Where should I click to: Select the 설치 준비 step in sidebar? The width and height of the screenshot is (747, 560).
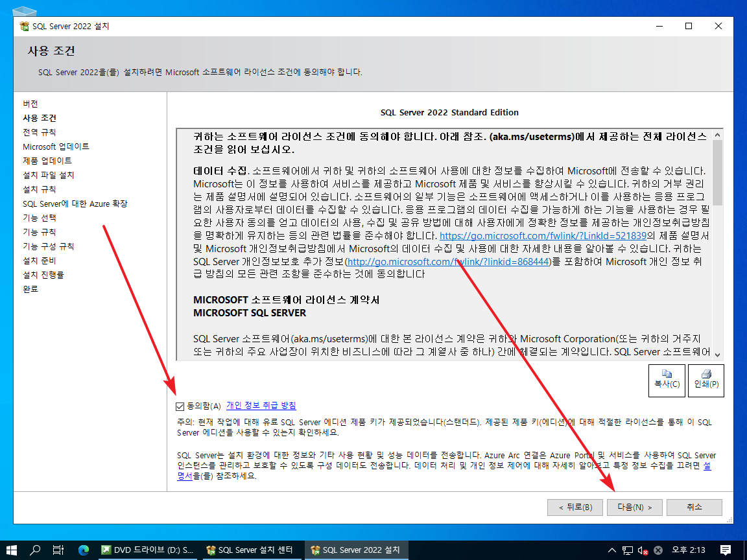(40, 261)
